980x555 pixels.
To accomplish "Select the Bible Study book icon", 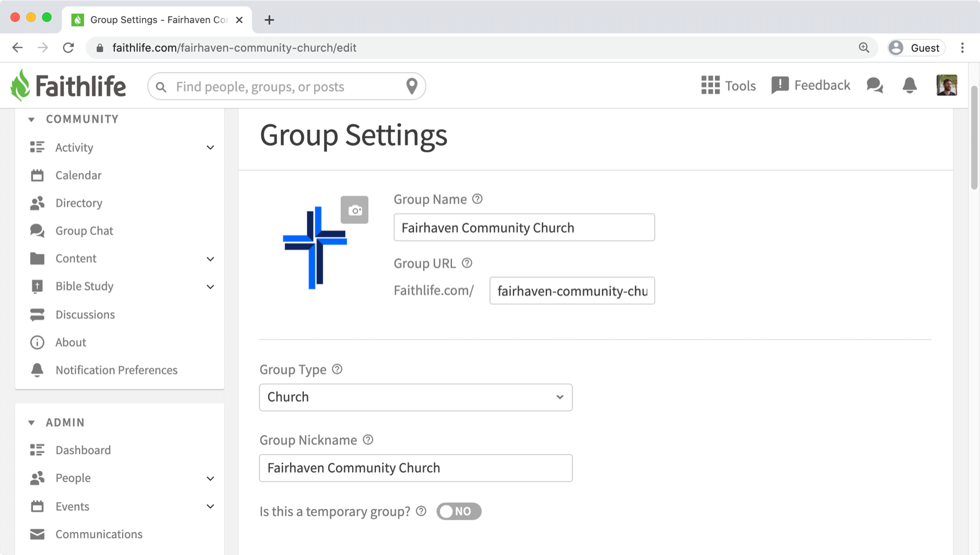I will (37, 286).
